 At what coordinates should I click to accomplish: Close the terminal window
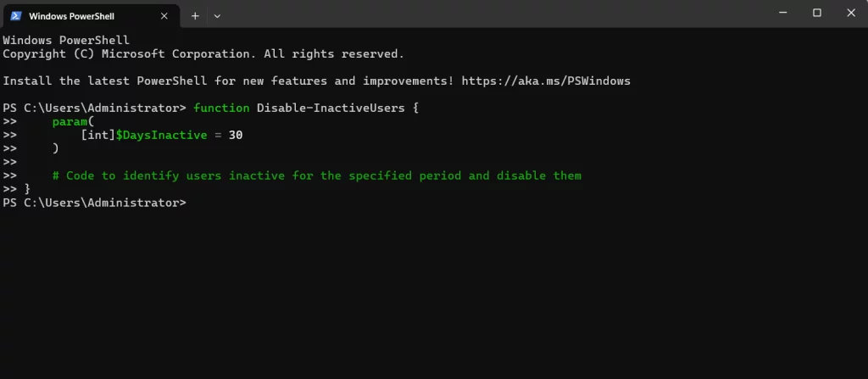point(849,13)
